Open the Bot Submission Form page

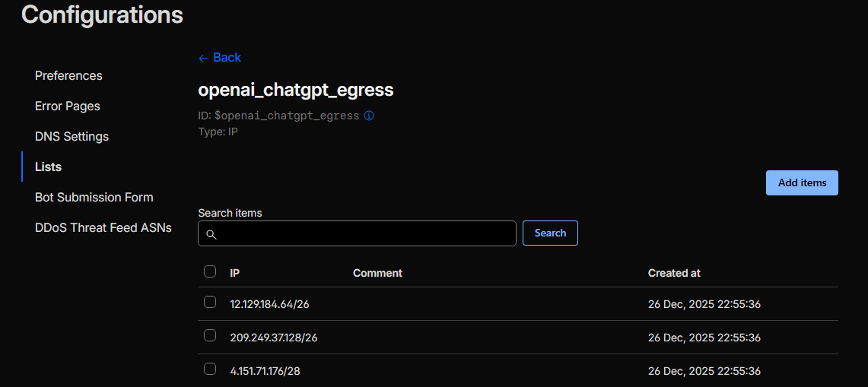(x=94, y=198)
